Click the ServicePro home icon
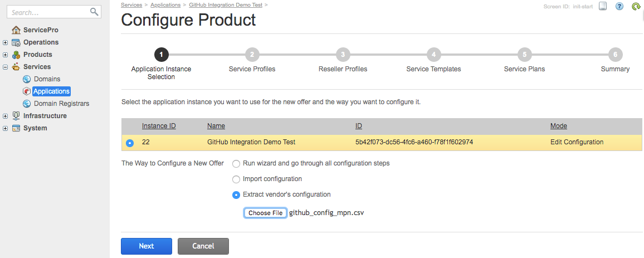 point(16,30)
